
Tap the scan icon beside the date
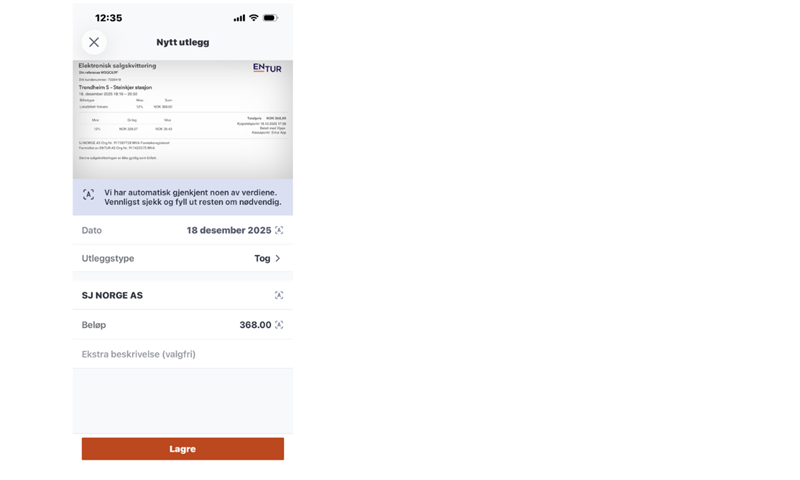click(279, 230)
